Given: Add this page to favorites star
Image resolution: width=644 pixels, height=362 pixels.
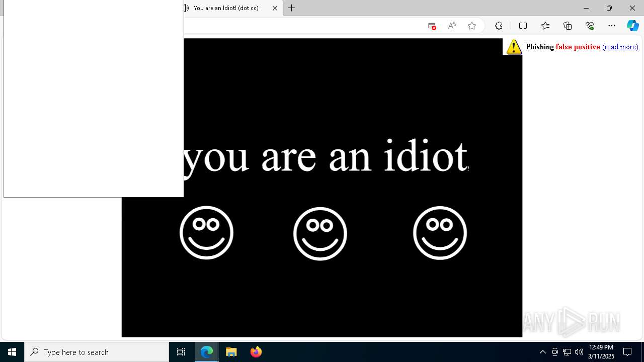Looking at the screenshot, I should click(x=472, y=26).
